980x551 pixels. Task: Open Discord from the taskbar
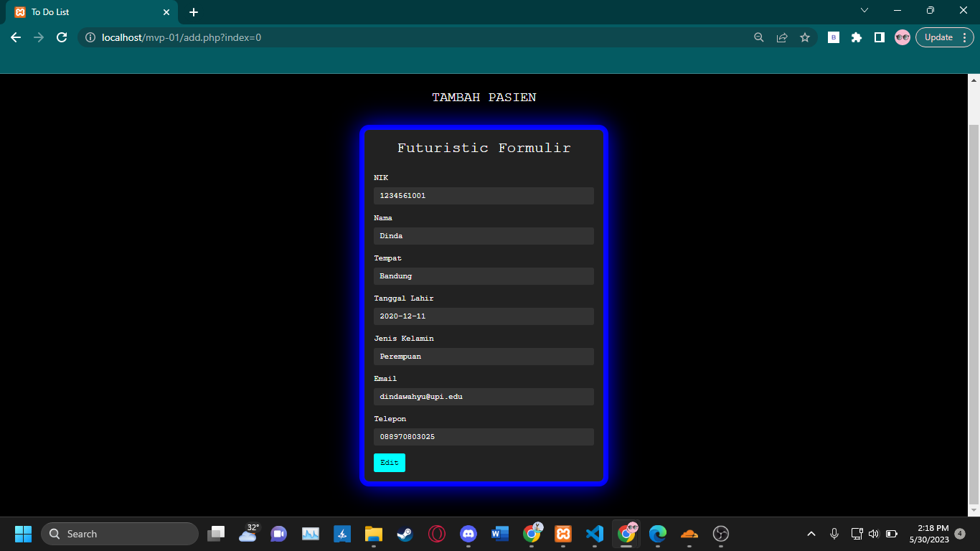468,534
